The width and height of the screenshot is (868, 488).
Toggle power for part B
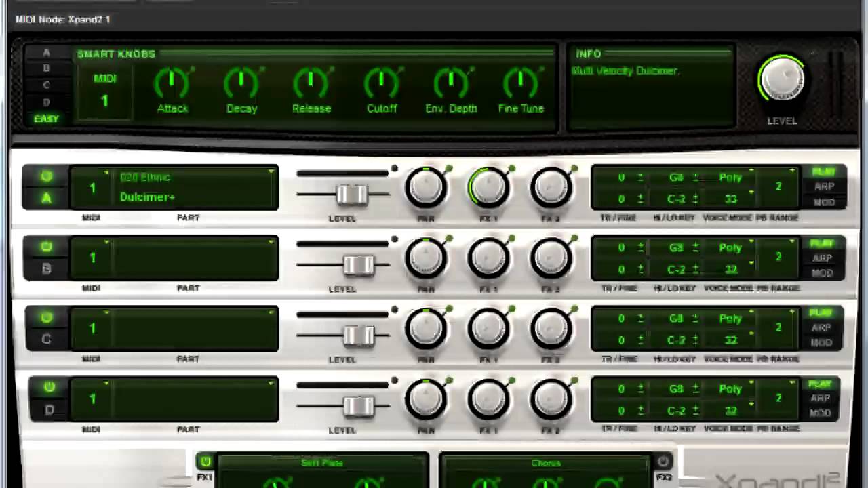point(46,247)
